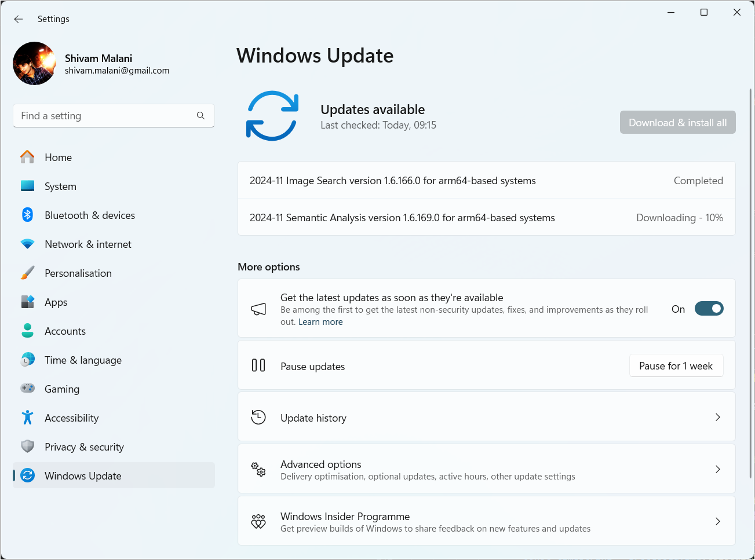Click the Update history label text
755x560 pixels.
point(313,418)
